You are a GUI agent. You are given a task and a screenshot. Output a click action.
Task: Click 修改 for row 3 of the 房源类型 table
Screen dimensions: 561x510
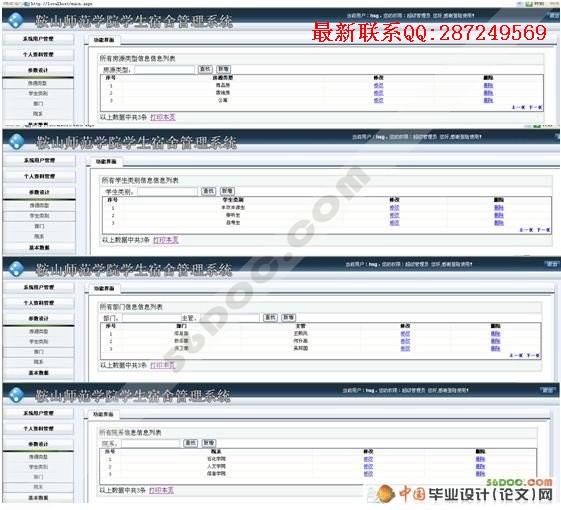pos(378,100)
